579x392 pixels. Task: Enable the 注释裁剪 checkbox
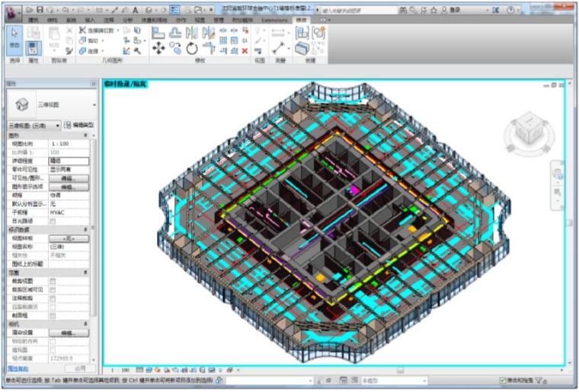click(53, 298)
